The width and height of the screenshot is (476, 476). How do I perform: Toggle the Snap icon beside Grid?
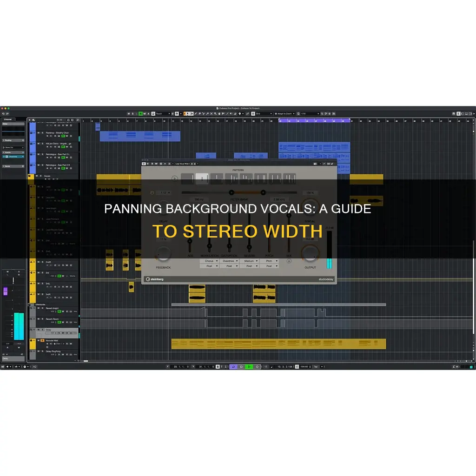pos(253,113)
